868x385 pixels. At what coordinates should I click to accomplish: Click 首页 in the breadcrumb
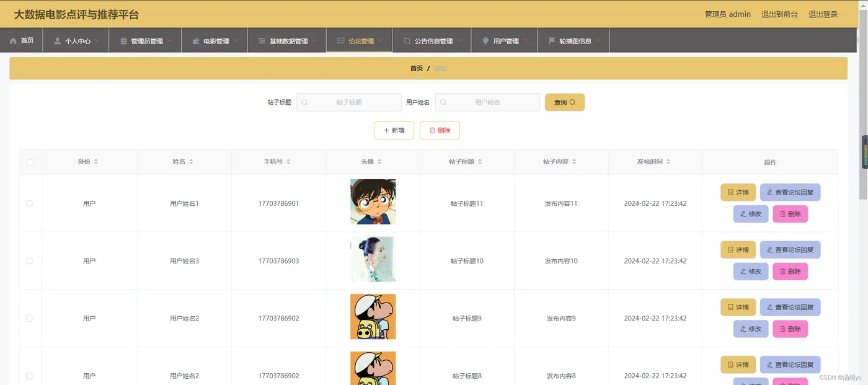(417, 68)
